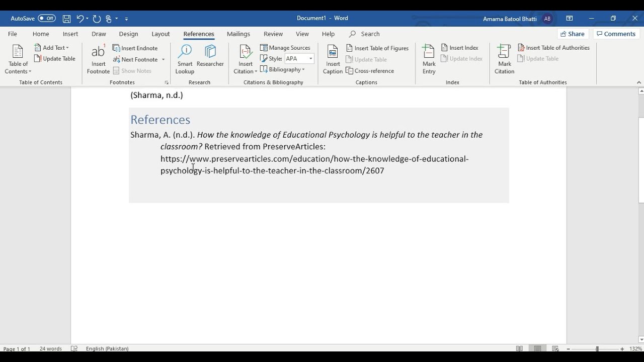Click Insert Endnote
644x362 pixels.
(135, 48)
